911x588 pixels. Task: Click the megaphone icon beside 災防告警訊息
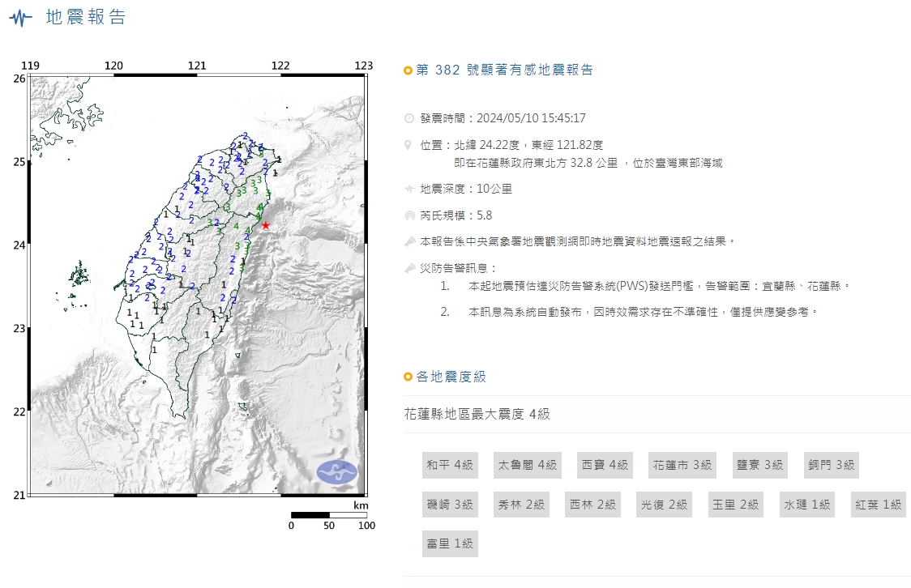tap(408, 268)
